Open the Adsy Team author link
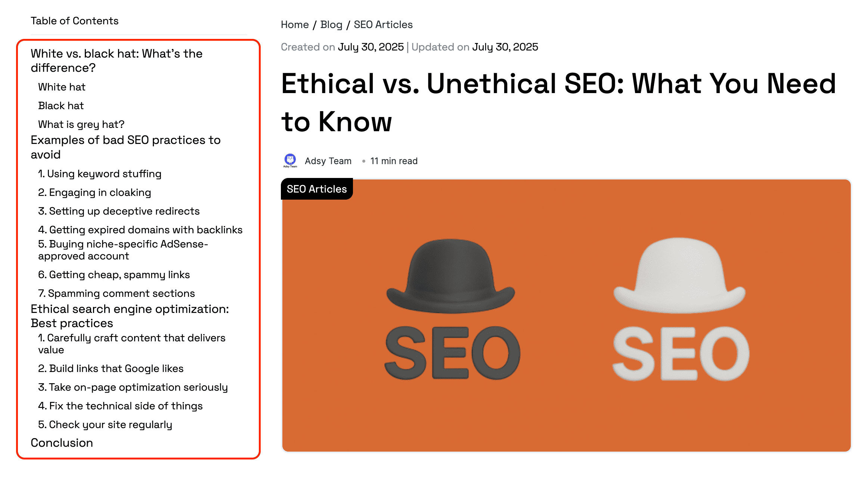This screenshot has height=492, width=868. coord(328,161)
